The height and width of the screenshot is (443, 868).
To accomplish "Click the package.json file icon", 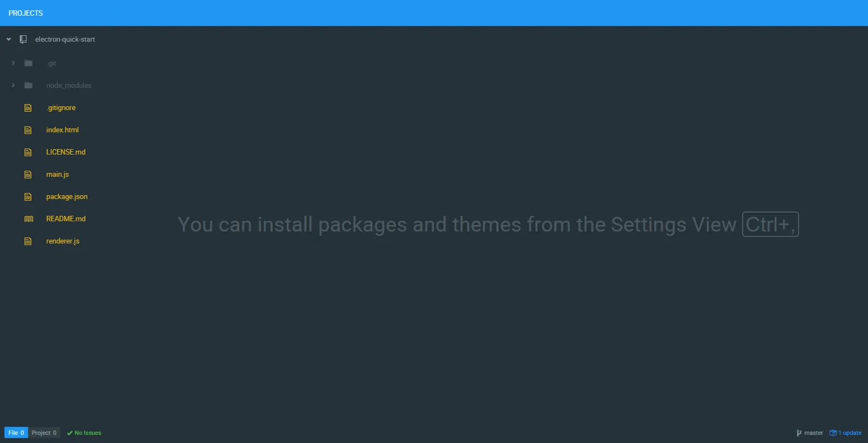I will click(x=28, y=197).
